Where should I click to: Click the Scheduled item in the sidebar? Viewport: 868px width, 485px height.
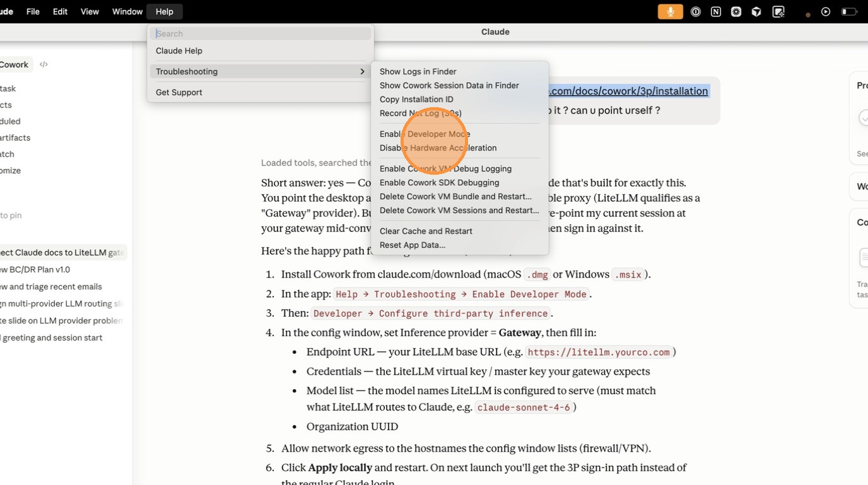click(11, 121)
